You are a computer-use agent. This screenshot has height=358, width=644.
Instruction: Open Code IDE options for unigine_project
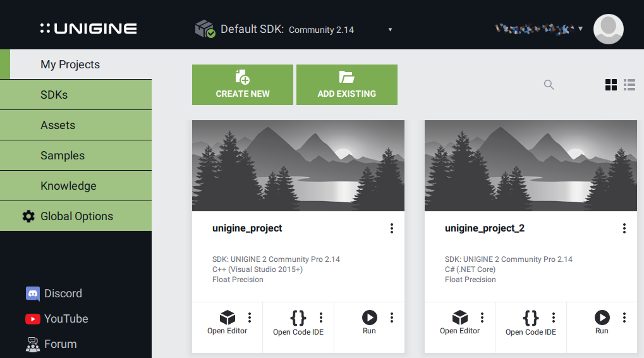(x=321, y=318)
